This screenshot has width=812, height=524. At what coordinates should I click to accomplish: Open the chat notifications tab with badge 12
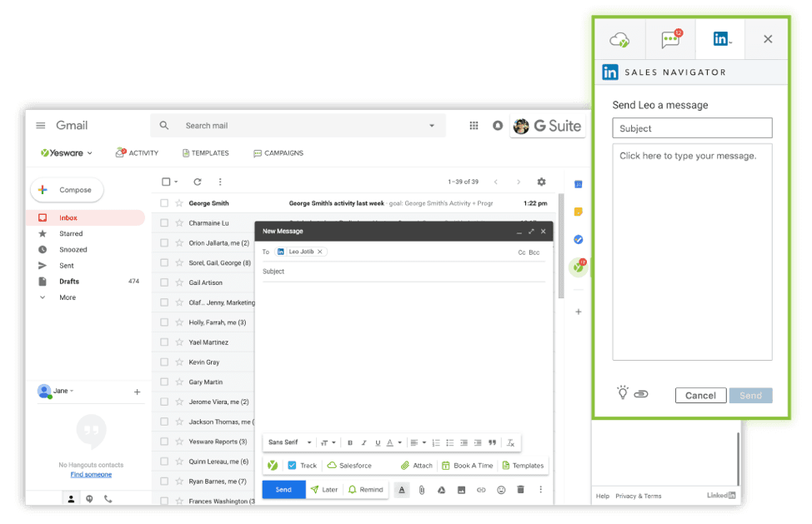click(x=670, y=39)
